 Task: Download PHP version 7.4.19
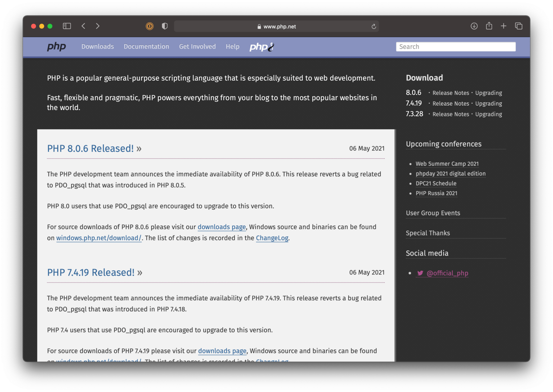pos(414,103)
